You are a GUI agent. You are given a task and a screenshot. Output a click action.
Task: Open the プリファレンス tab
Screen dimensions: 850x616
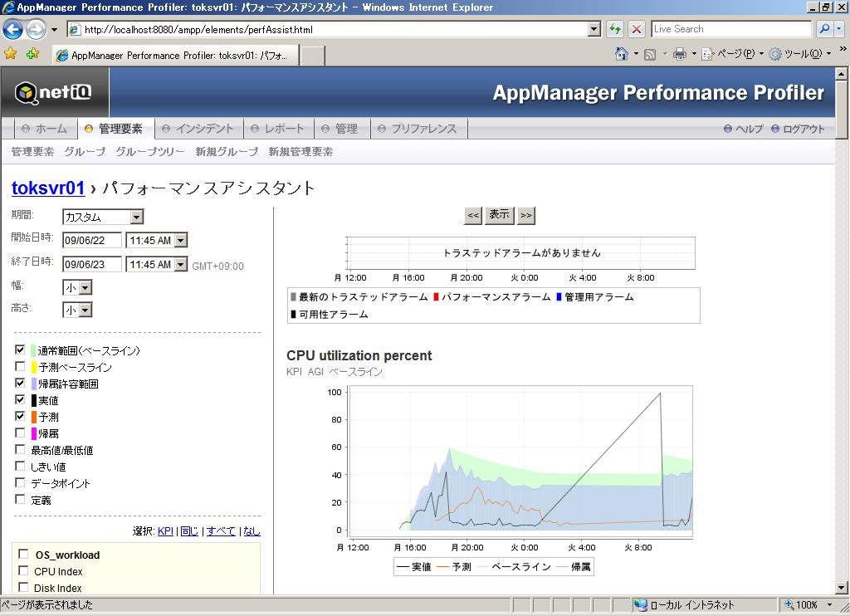pos(418,129)
